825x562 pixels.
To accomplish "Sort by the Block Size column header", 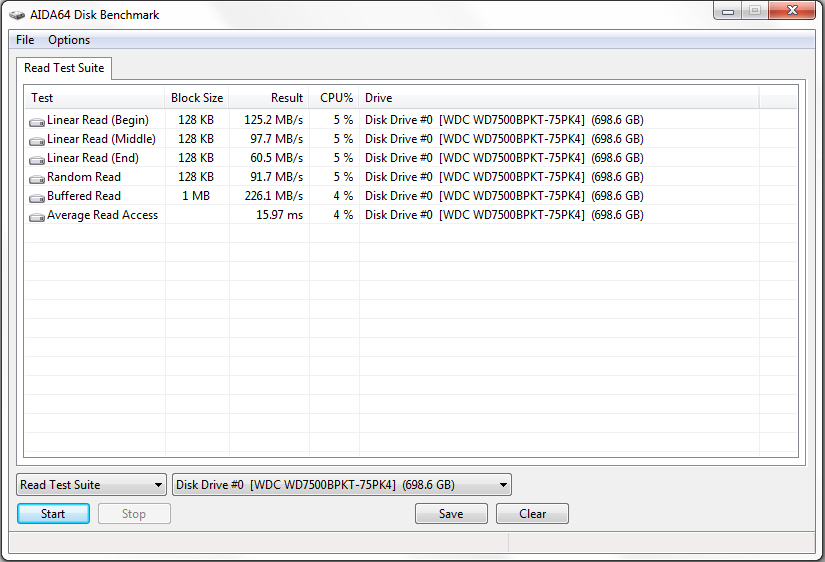I will pyautogui.click(x=197, y=98).
